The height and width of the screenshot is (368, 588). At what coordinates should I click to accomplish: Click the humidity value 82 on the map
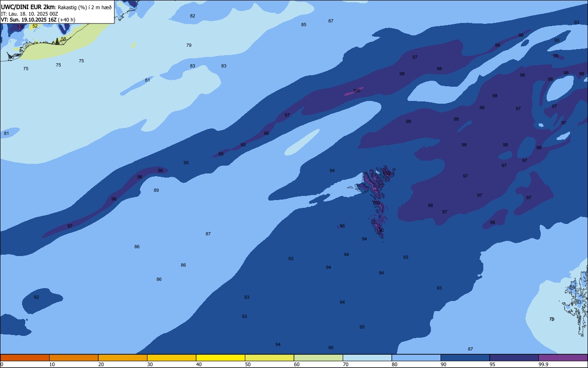pos(192,16)
